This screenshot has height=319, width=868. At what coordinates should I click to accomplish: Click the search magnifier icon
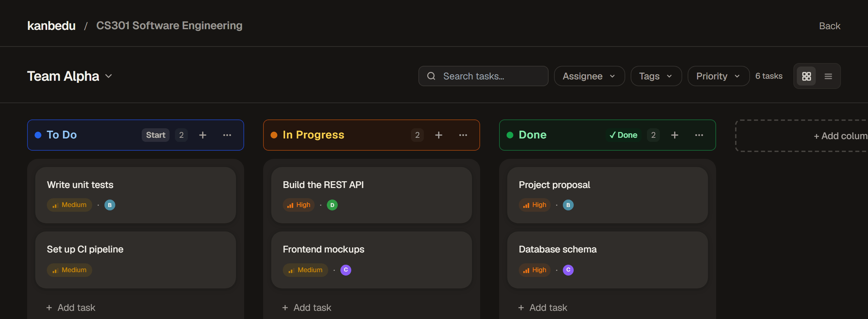(x=431, y=76)
